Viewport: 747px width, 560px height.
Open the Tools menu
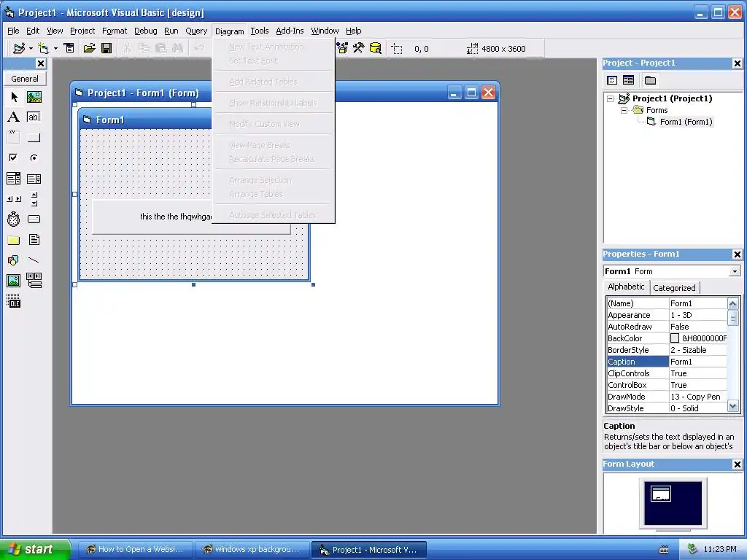coord(260,31)
